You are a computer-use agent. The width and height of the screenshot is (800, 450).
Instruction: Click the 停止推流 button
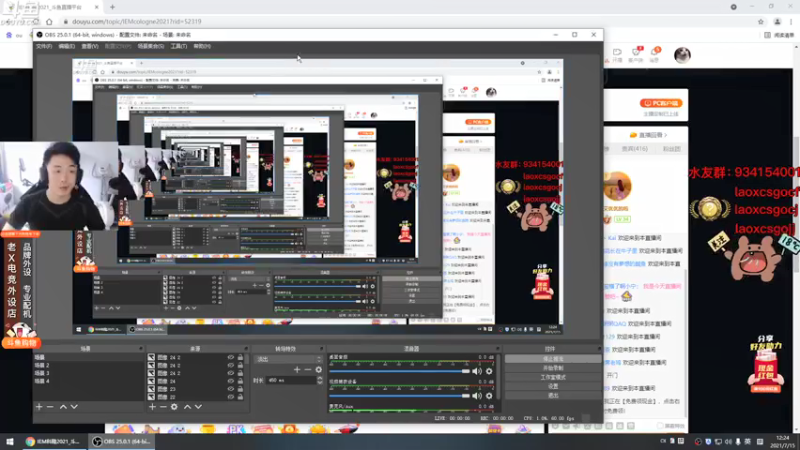click(553, 359)
